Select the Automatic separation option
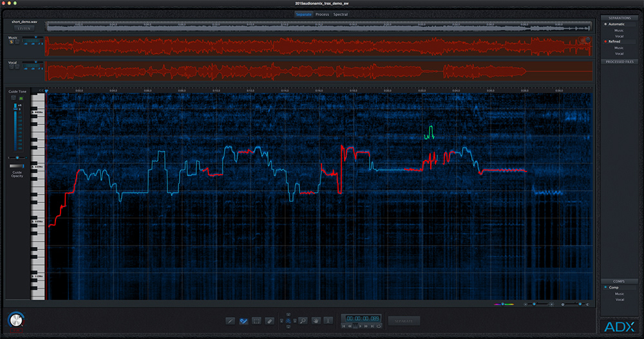Image resolution: width=644 pixels, height=339 pixels. (x=616, y=24)
